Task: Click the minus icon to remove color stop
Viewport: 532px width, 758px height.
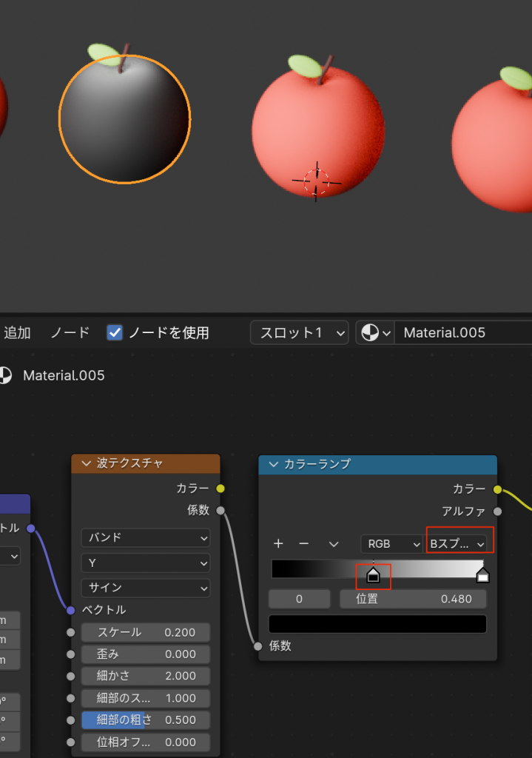Action: (303, 543)
